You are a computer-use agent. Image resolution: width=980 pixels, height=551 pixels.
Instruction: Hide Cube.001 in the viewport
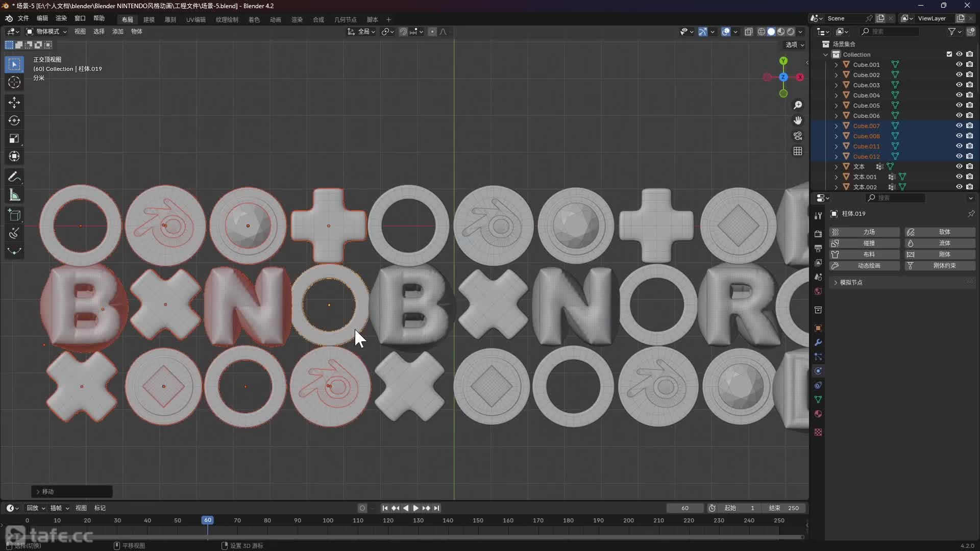click(959, 65)
